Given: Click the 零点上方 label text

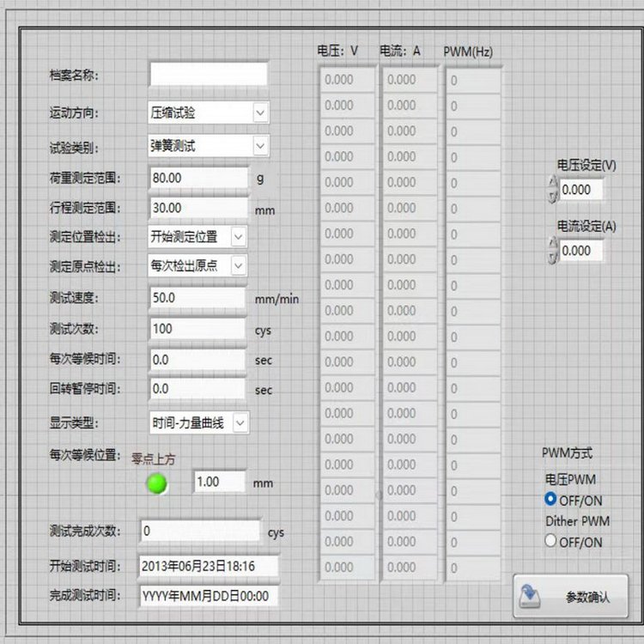Looking at the screenshot, I should pos(153,459).
